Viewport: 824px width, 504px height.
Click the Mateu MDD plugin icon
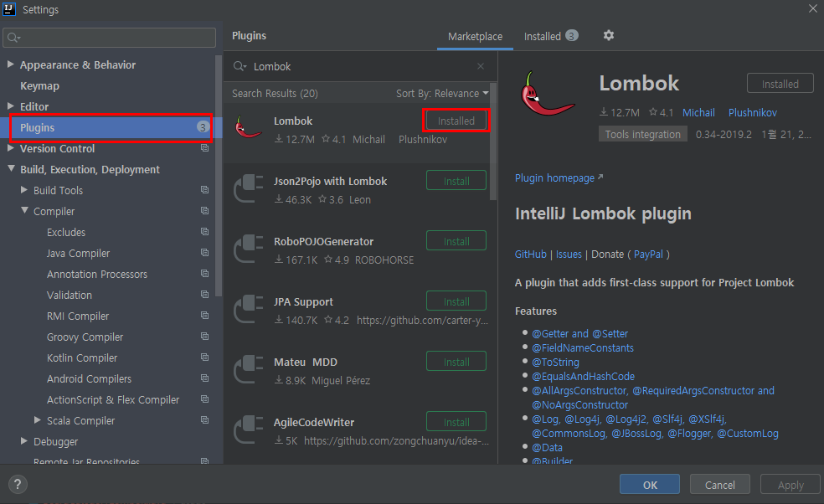249,369
